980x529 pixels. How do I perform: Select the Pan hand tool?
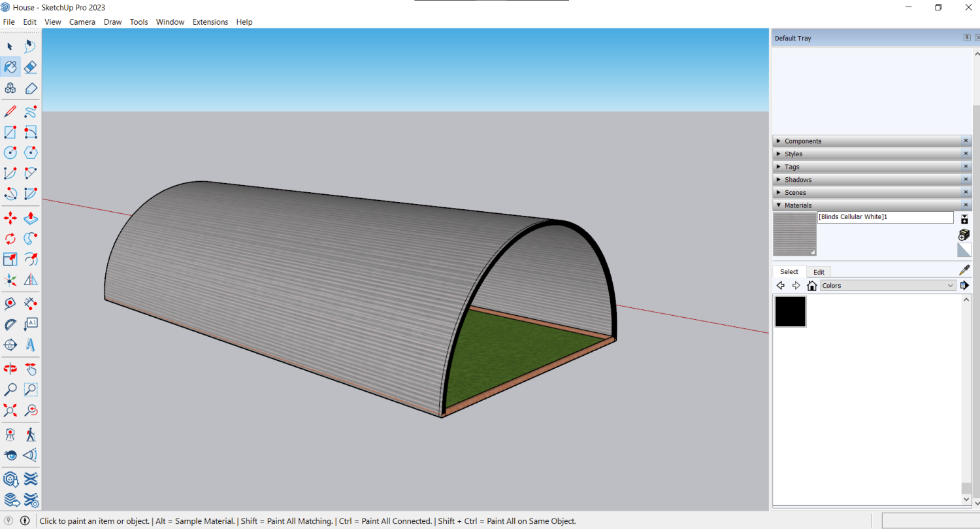(30, 369)
